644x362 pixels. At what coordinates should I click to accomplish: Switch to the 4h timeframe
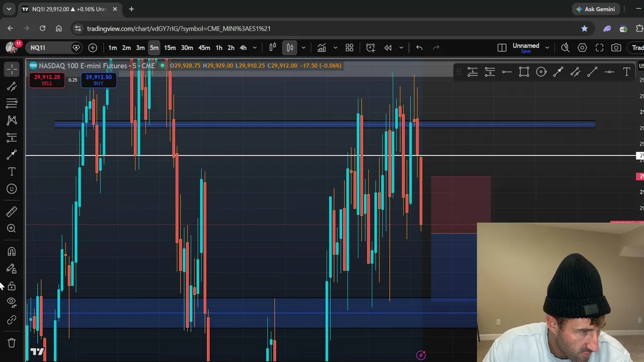tap(243, 48)
